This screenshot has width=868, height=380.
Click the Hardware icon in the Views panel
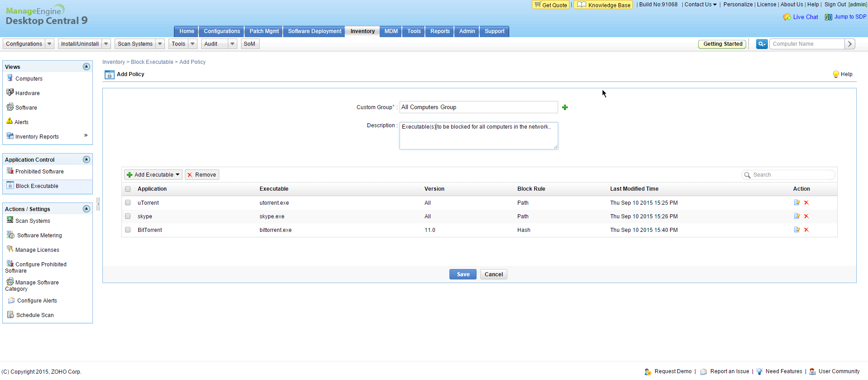tap(10, 92)
